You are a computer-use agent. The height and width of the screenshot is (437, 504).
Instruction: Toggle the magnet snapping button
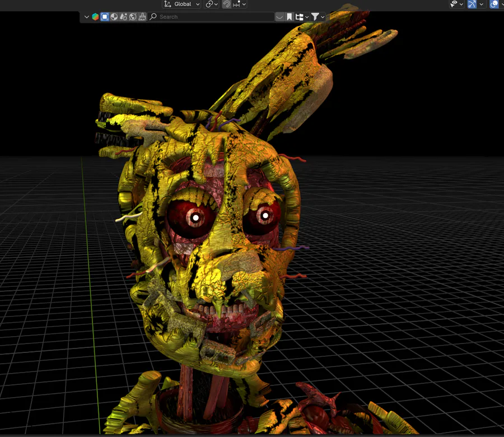227,4
